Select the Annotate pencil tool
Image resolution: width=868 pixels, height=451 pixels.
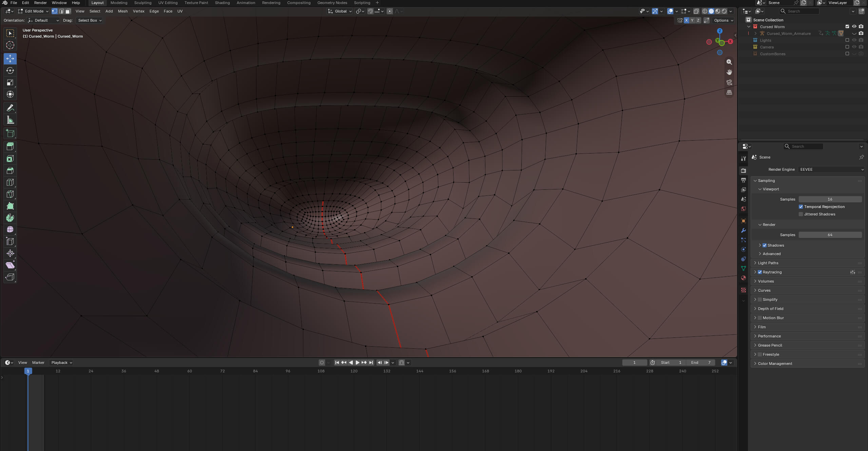pos(10,108)
